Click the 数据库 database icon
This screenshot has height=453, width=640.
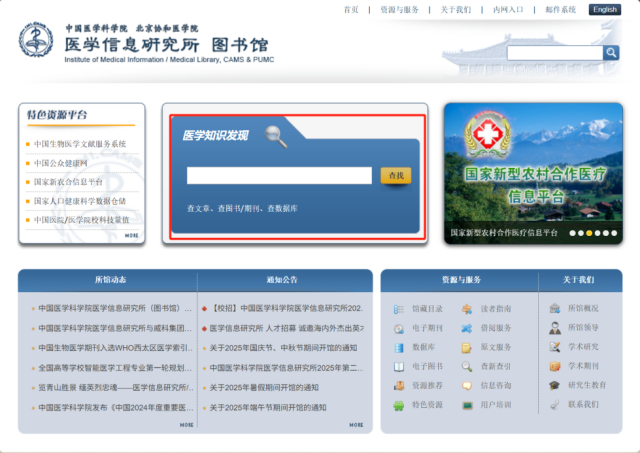click(x=399, y=347)
